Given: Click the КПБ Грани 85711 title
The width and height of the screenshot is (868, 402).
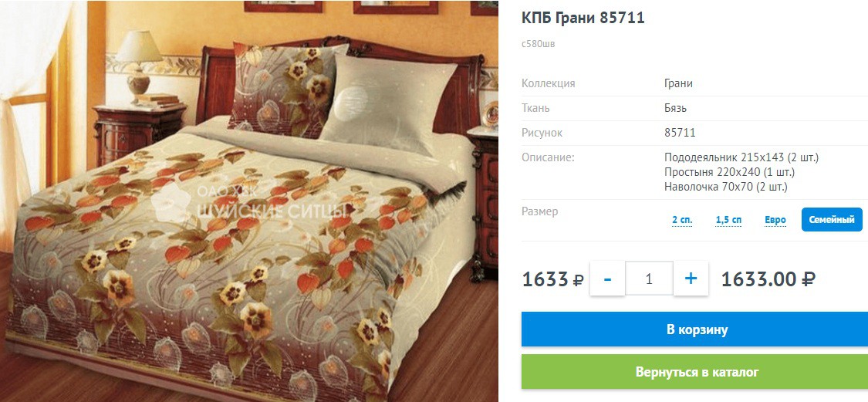Looking at the screenshot, I should [x=583, y=18].
